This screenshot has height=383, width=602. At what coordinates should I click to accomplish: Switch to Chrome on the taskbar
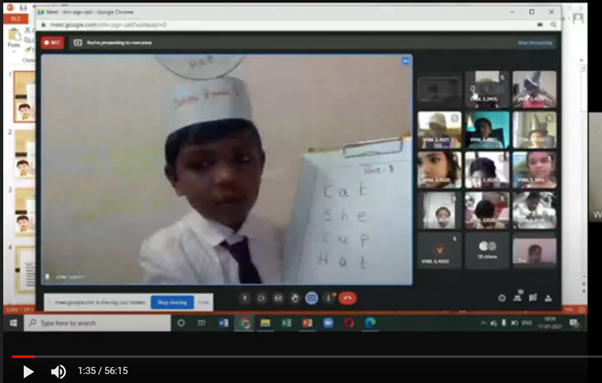pos(245,323)
